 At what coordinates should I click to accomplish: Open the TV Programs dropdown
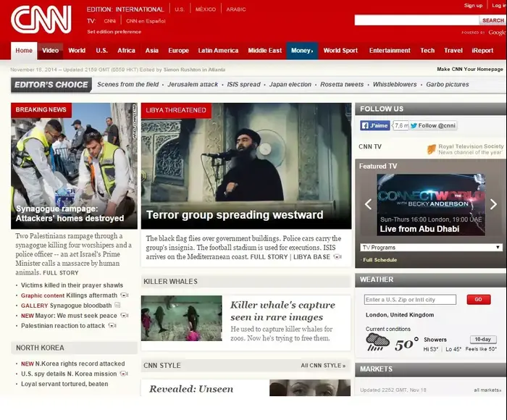tap(431, 248)
